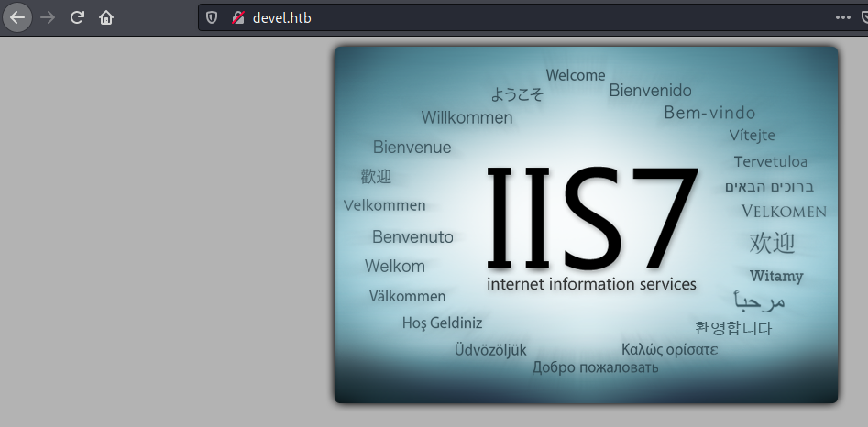Click the large IIS7 logo text
Viewport: 868px width, 427px height.
click(x=591, y=218)
